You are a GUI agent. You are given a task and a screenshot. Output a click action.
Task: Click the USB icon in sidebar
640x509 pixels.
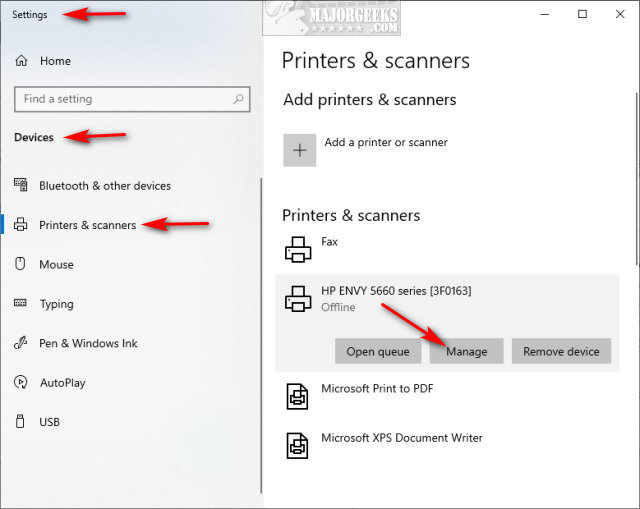click(x=20, y=421)
